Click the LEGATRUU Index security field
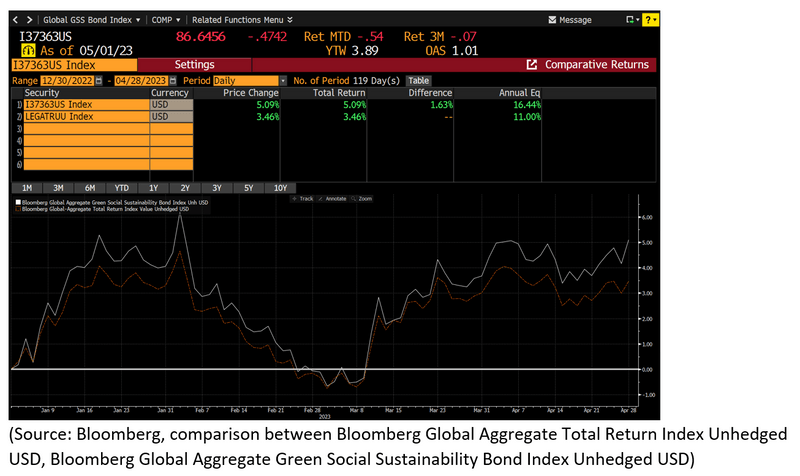Screen dimensions: 800x476 point(86,116)
